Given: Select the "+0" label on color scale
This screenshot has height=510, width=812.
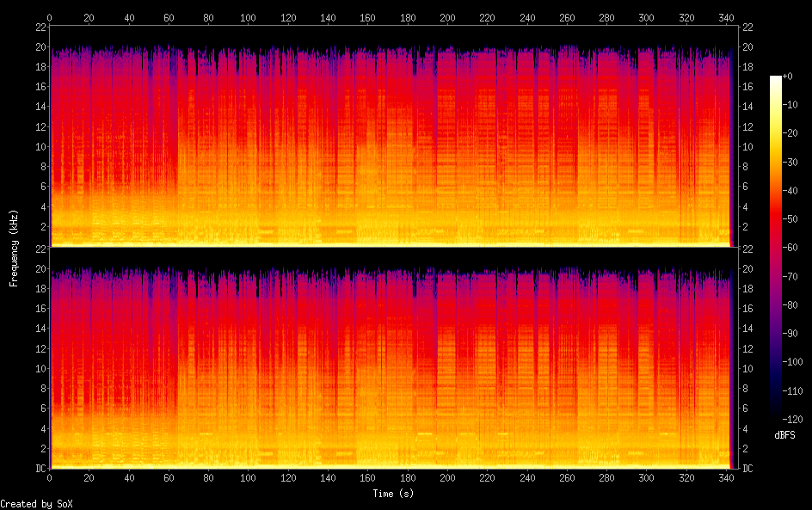Looking at the screenshot, I should (x=799, y=77).
